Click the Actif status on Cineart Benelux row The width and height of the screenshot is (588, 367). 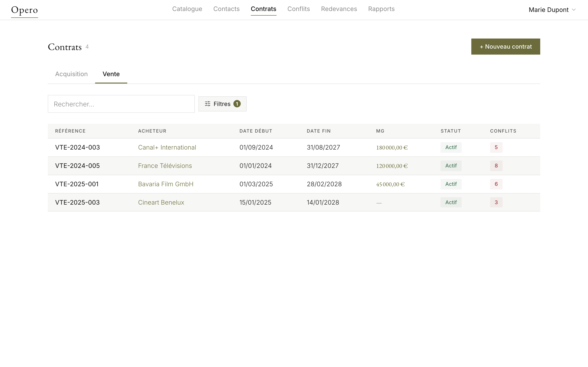[x=451, y=202]
